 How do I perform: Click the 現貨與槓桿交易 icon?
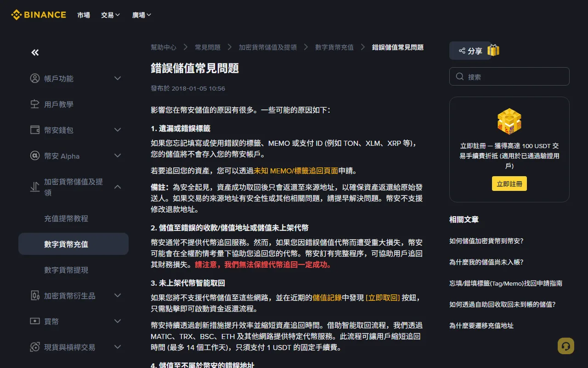pyautogui.click(x=34, y=347)
